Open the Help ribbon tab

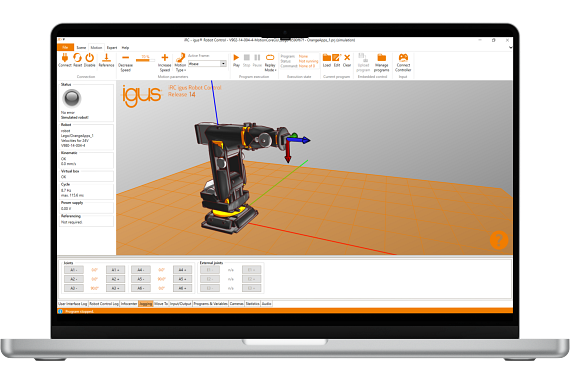[x=125, y=48]
